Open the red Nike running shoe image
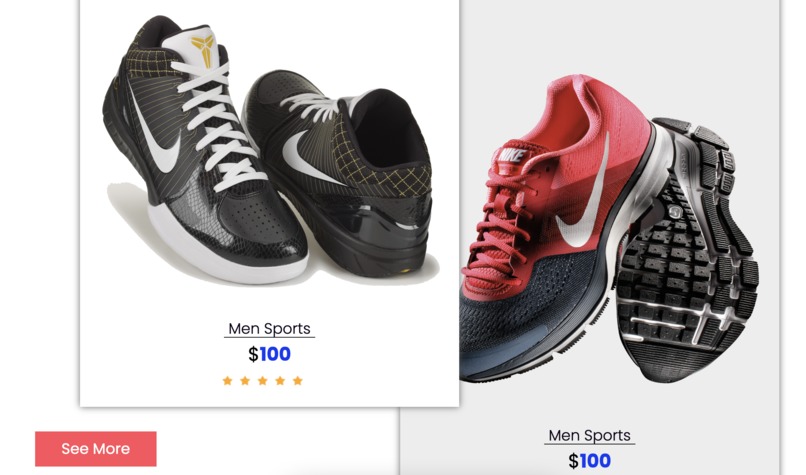 pos(609,229)
